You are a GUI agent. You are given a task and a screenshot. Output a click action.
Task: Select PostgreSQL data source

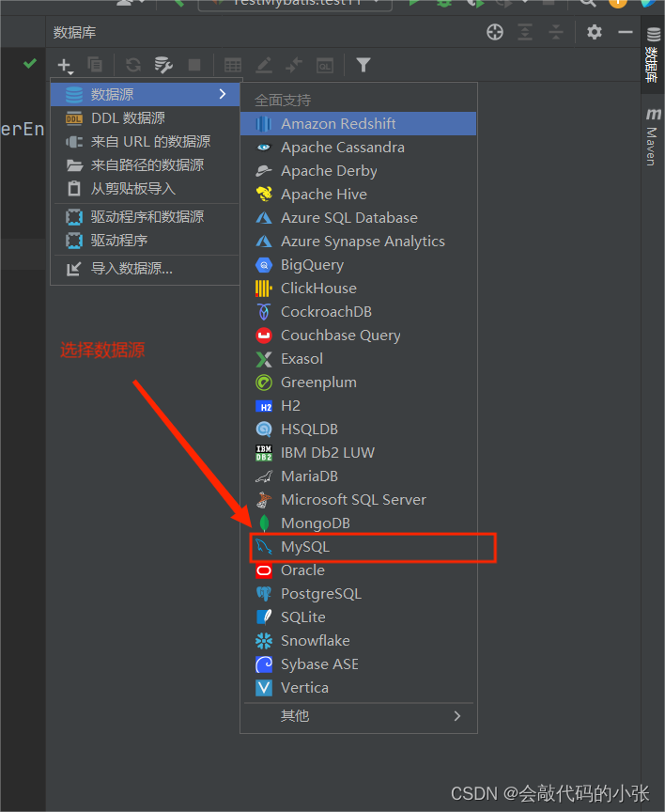pyautogui.click(x=358, y=594)
